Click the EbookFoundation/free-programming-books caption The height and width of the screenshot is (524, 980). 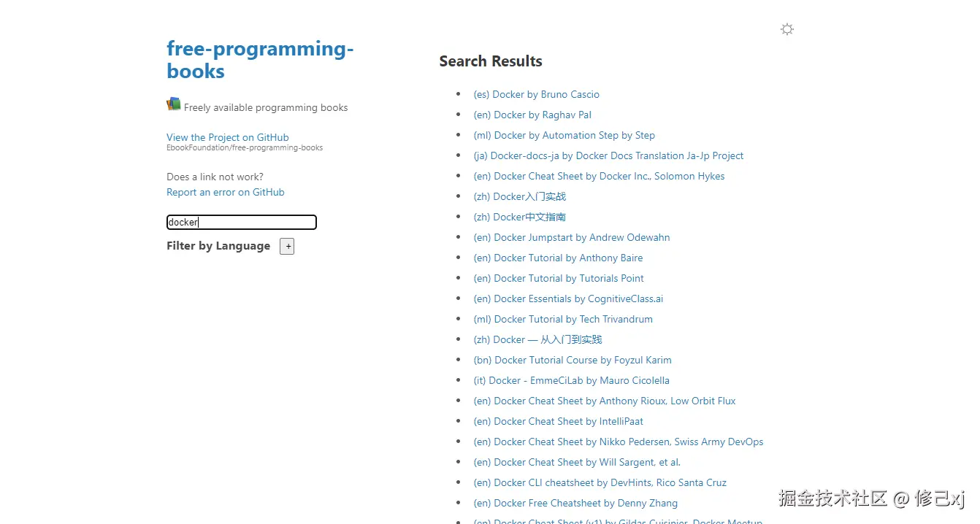(245, 147)
